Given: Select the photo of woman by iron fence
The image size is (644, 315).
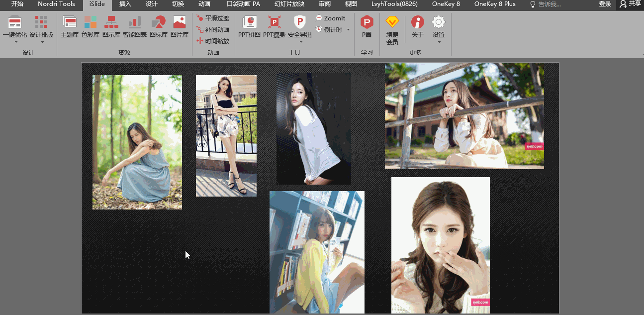Looking at the screenshot, I should click(x=226, y=136).
